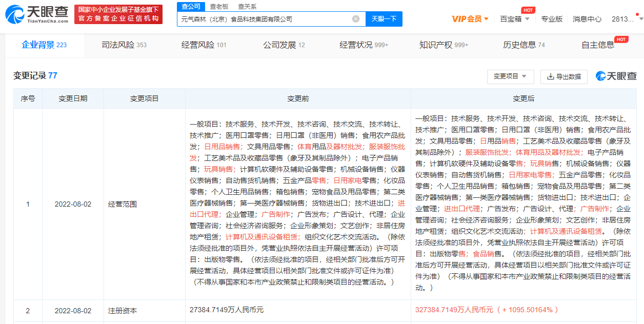
Task: Click the 变更记录 77 section heading
Action: coord(35,76)
